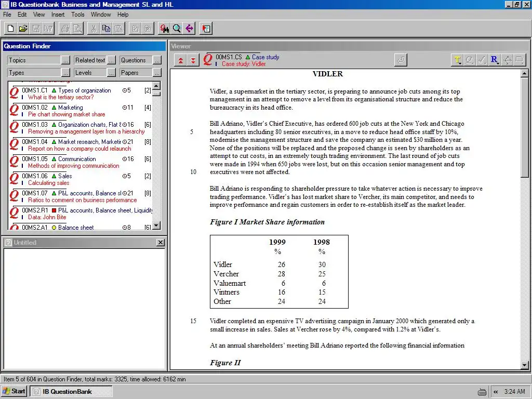Image resolution: width=532 pixels, height=399 pixels.
Task: Open the View menu
Action: 38,15
